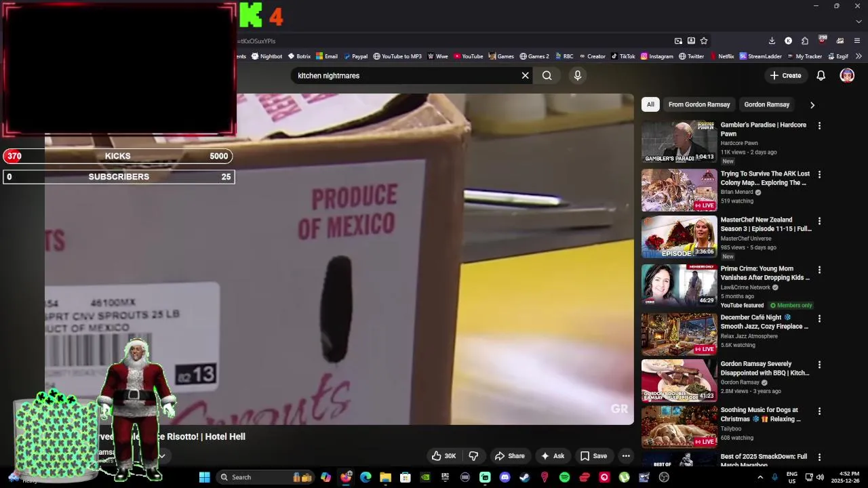Open the YouTube account avatar menu
868x488 pixels.
tap(847, 75)
